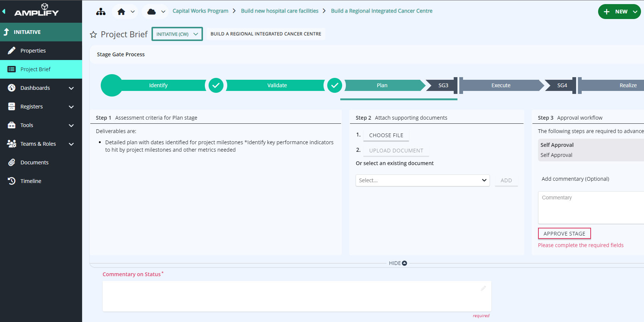Select the Realize stage
The image size is (644, 322).
pyautogui.click(x=628, y=85)
